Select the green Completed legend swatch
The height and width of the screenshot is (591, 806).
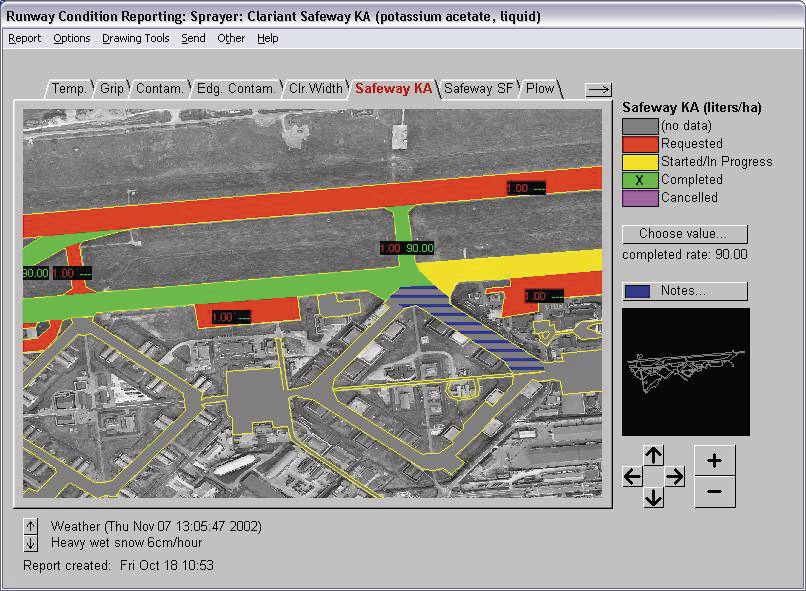[640, 180]
